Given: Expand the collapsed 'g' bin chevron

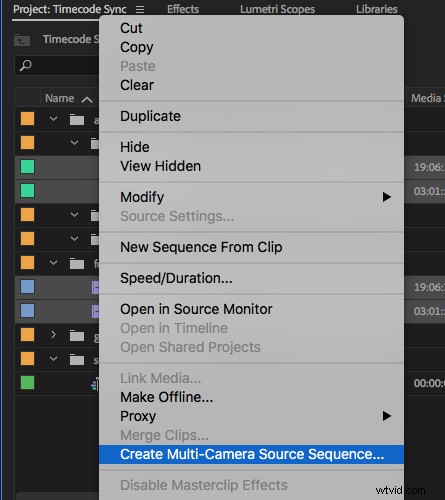Looking at the screenshot, I should [53, 334].
